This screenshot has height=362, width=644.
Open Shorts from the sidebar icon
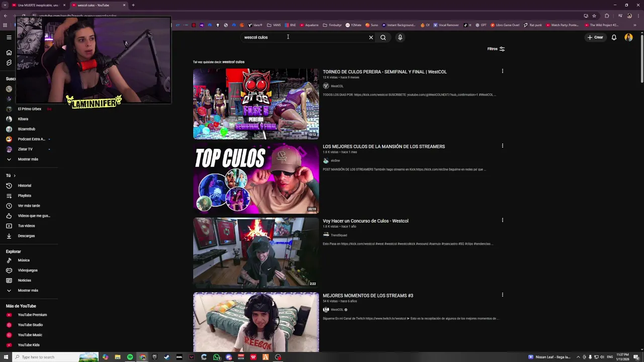pos(9,62)
